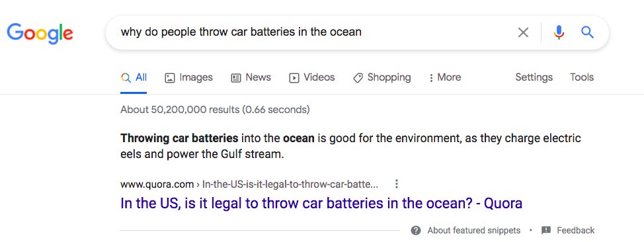Open the three-dot menu beside Quora URL
This screenshot has height=242, width=644.
[396, 184]
